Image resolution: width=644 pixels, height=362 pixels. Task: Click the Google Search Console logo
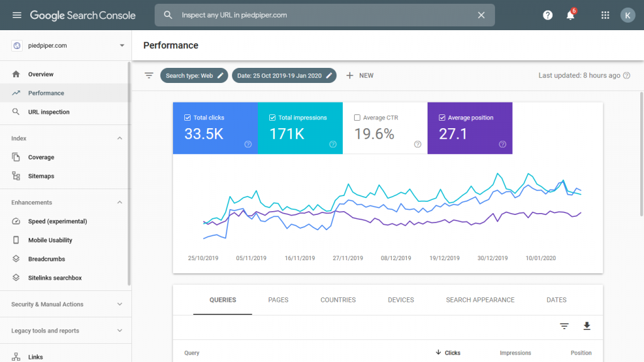coord(82,15)
